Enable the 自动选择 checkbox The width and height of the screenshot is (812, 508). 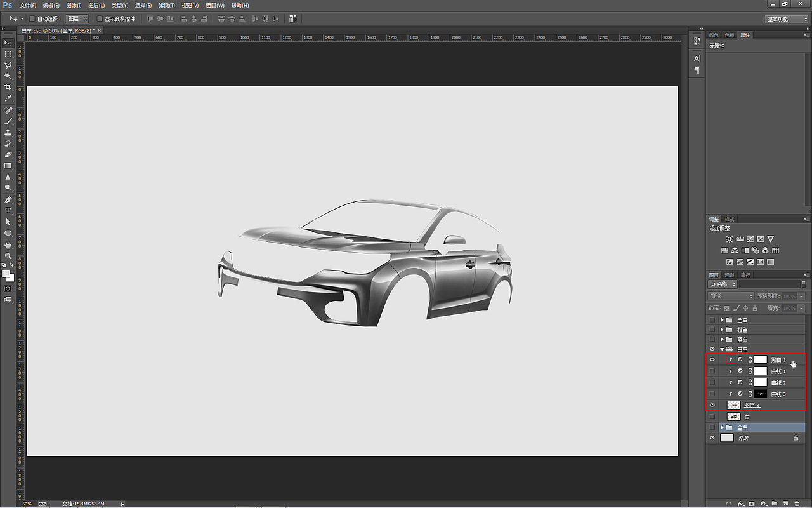coord(33,19)
